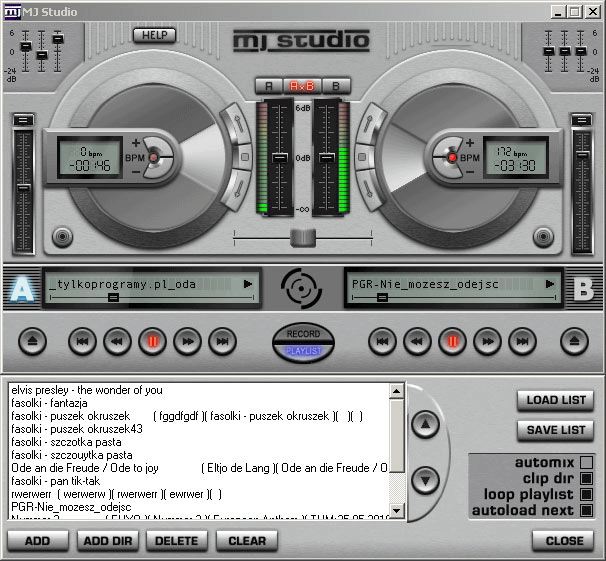
Task: Click deck A cue button below turntable
Action: pyautogui.click(x=62, y=236)
